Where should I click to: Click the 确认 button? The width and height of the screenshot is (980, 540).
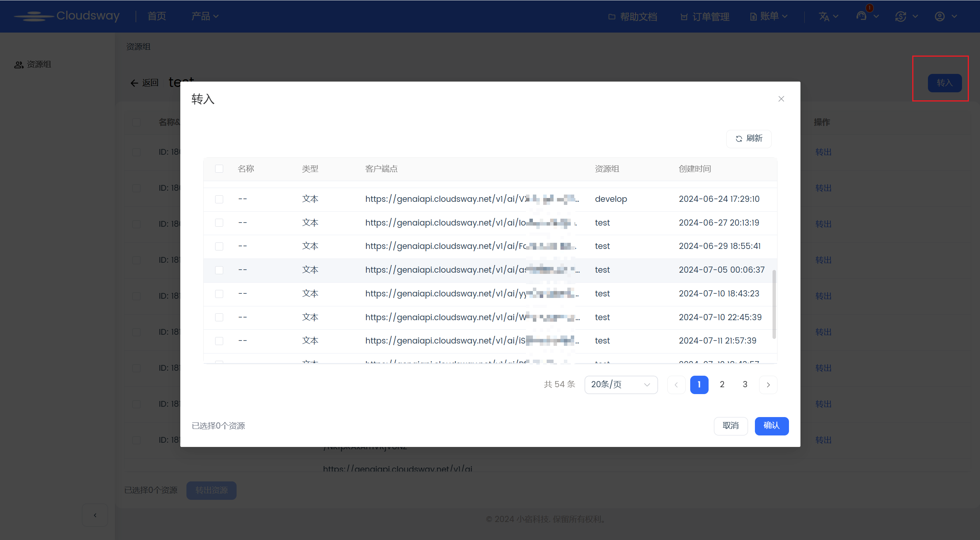click(x=771, y=426)
